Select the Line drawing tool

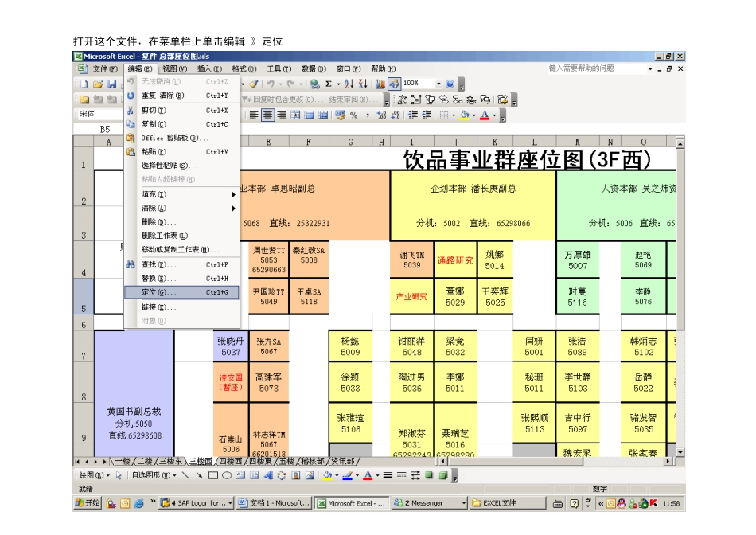click(x=185, y=475)
